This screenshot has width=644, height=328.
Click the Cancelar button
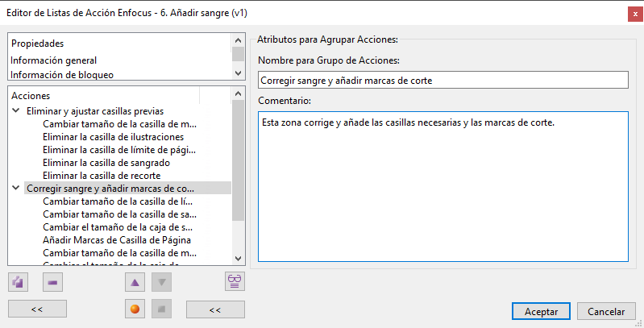point(606,312)
